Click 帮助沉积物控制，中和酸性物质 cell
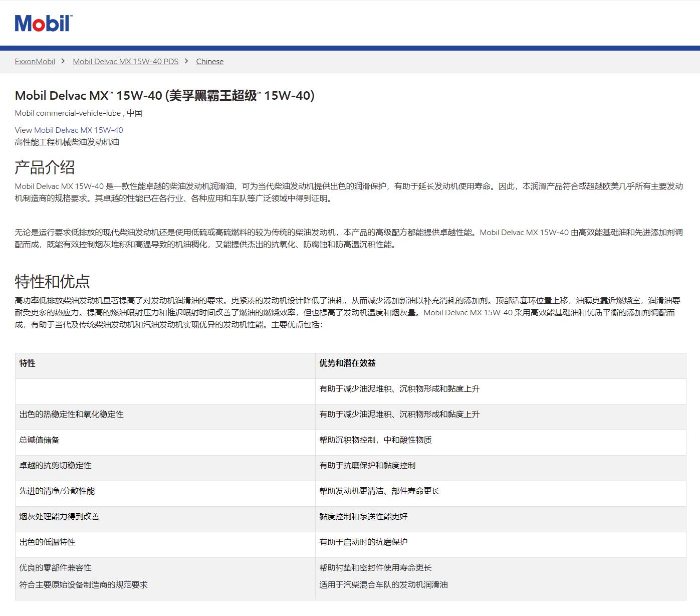Screen dimensions: 700x616 (x=501, y=443)
